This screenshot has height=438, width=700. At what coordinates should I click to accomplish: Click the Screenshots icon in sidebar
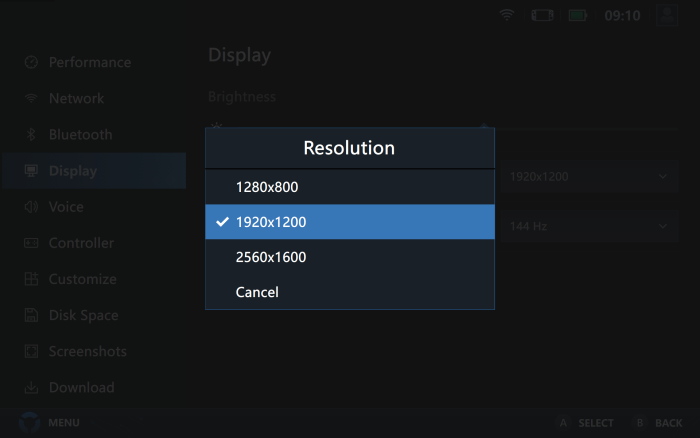pos(31,351)
